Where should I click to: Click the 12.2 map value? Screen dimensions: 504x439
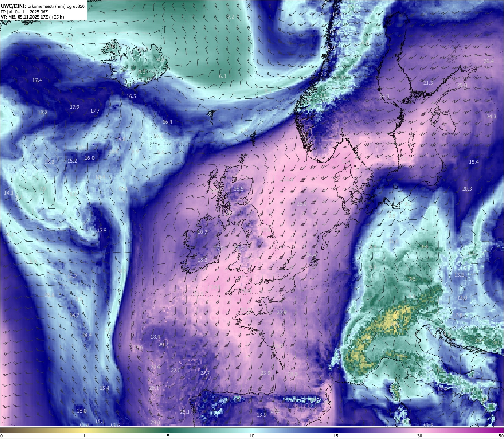pyautogui.click(x=43, y=112)
